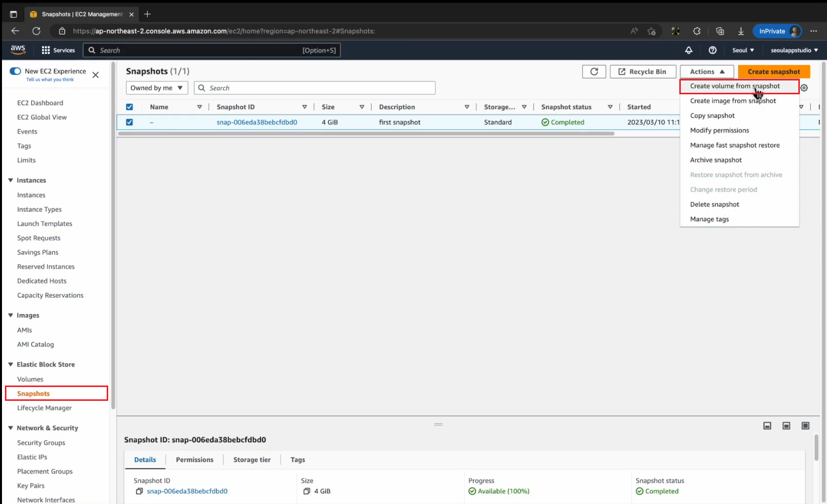This screenshot has height=504, width=827.
Task: Click the AWS logo home icon
Action: [18, 50]
